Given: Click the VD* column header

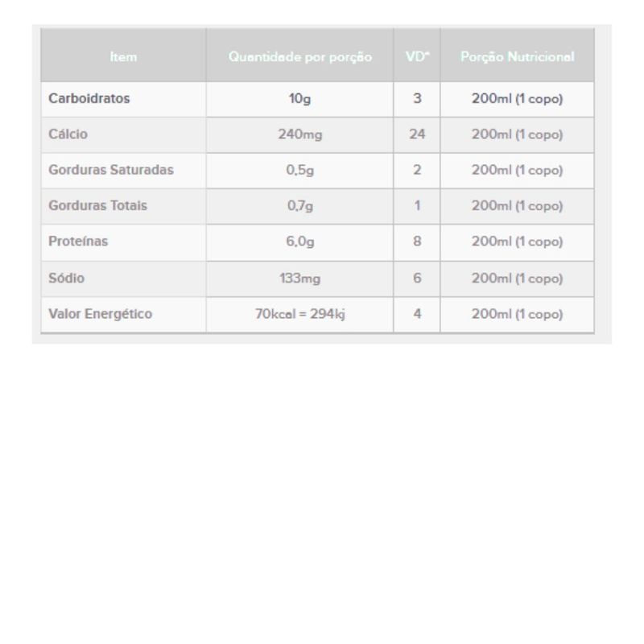Looking at the screenshot, I should tap(417, 57).
